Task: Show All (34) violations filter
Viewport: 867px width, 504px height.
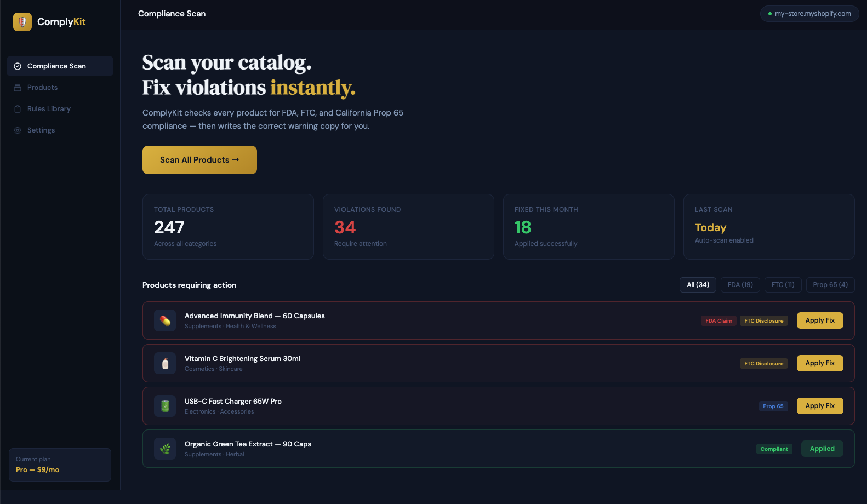Action: 698,285
